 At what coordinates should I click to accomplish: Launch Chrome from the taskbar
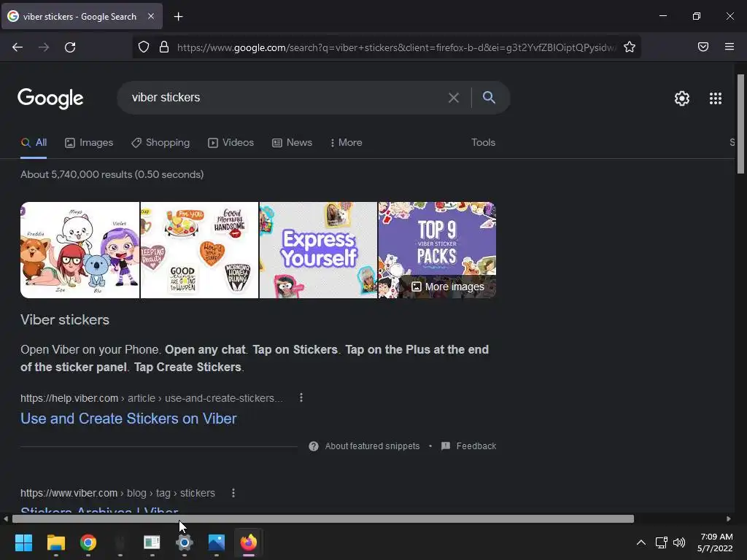pyautogui.click(x=88, y=542)
